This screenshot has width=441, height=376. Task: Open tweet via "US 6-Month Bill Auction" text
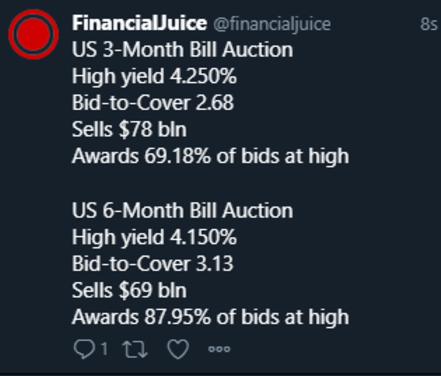(x=183, y=211)
